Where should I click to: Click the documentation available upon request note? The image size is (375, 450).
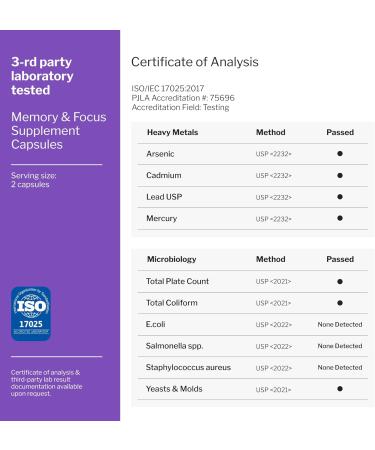[x=46, y=383]
